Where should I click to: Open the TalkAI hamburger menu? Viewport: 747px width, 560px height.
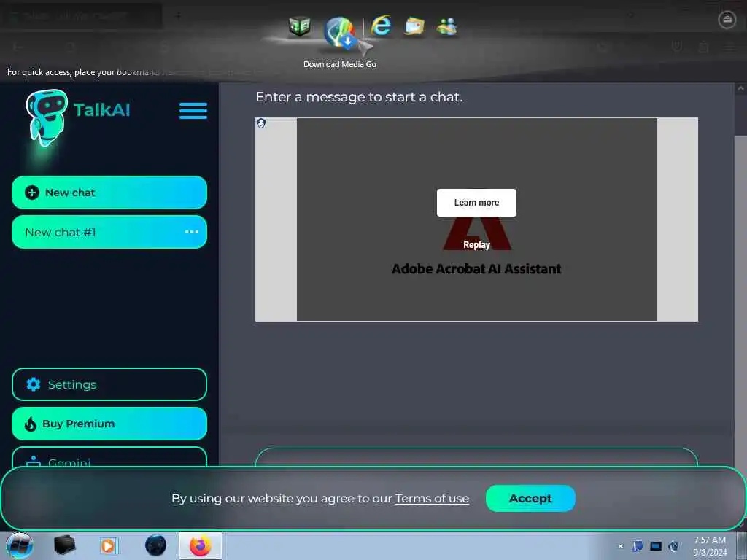tap(193, 111)
